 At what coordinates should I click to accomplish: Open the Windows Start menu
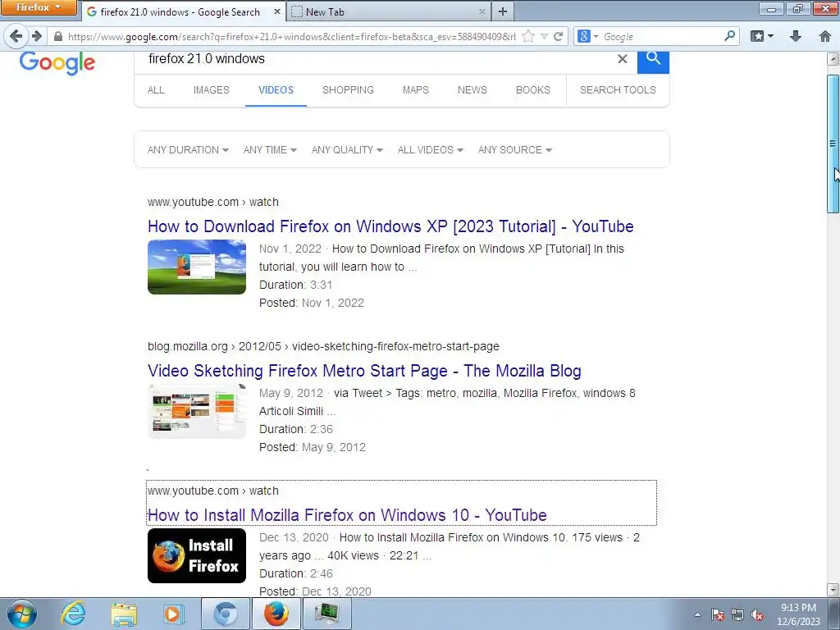(x=22, y=614)
